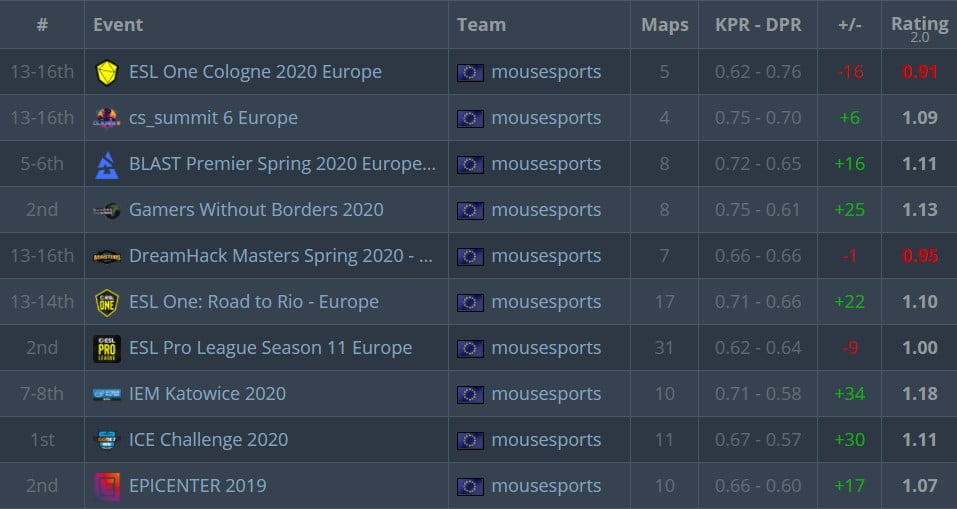Viewport: 957px width, 509px height.
Task: Open ESL One: Road to Rio - Europe link
Action: (x=254, y=302)
